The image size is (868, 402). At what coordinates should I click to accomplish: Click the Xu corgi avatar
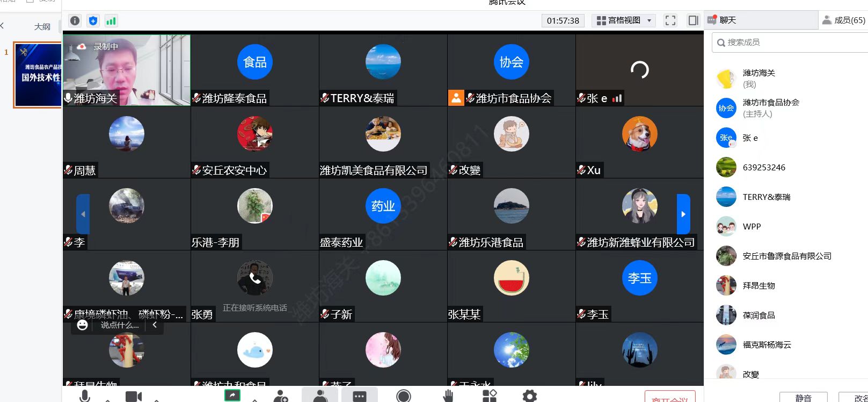coord(639,134)
